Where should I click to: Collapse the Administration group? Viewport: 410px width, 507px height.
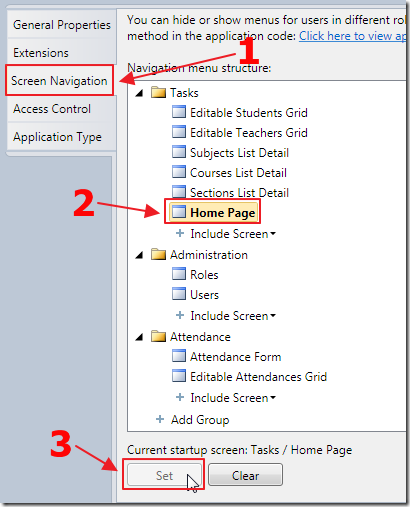[x=139, y=255]
